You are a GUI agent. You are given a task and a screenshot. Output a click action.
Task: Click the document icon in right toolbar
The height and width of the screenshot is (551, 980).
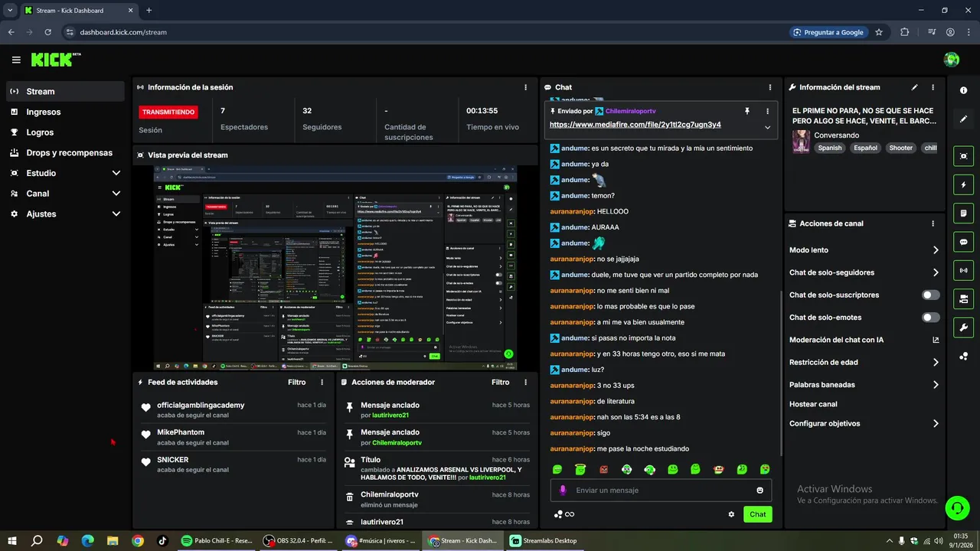pyautogui.click(x=963, y=213)
